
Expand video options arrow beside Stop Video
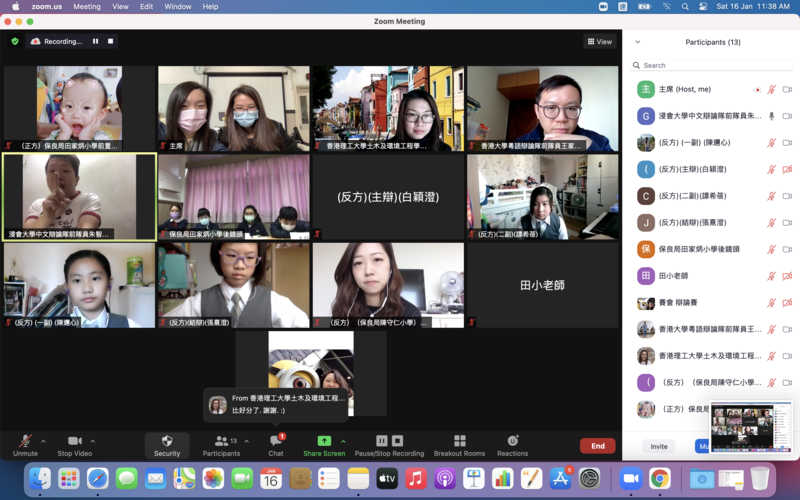click(x=94, y=441)
